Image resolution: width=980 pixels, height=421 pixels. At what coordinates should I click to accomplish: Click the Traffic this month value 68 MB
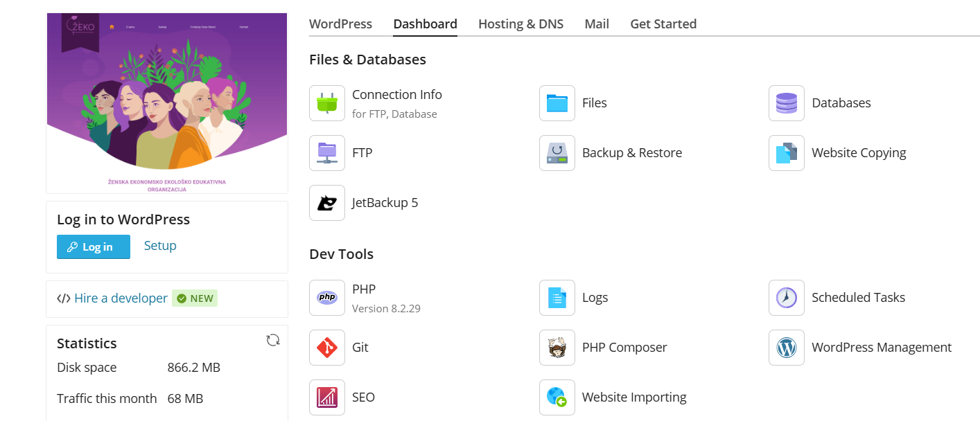click(x=185, y=399)
